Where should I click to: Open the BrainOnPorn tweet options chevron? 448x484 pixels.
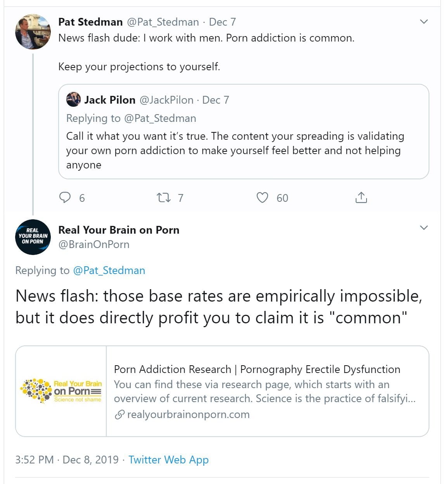(424, 227)
